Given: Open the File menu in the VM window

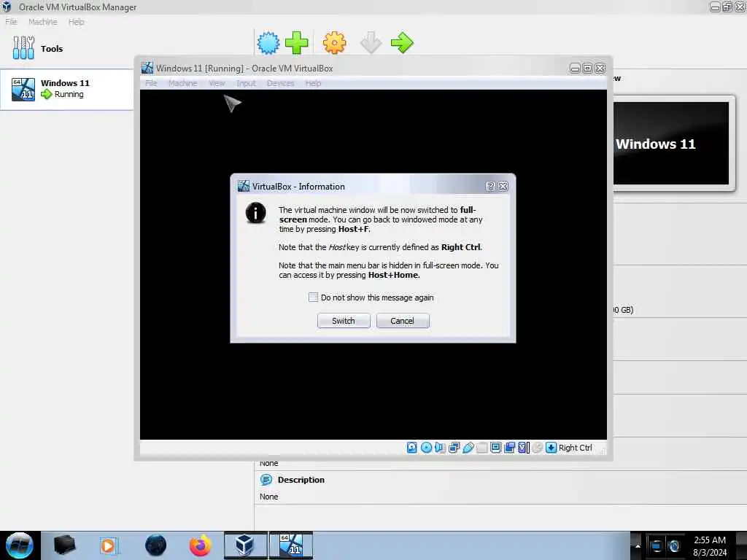Looking at the screenshot, I should click(152, 83).
